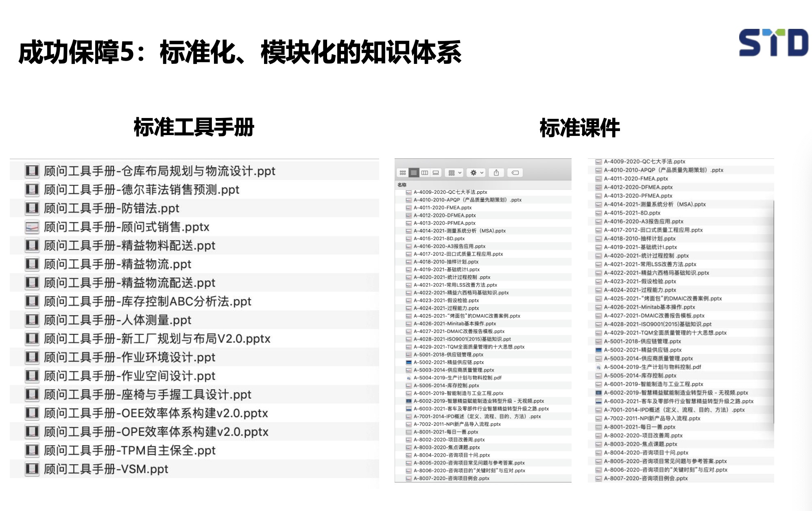Select A-7002-2011-NPI新产品导入流程.pptx in the toolbar-less file list

tap(652, 418)
